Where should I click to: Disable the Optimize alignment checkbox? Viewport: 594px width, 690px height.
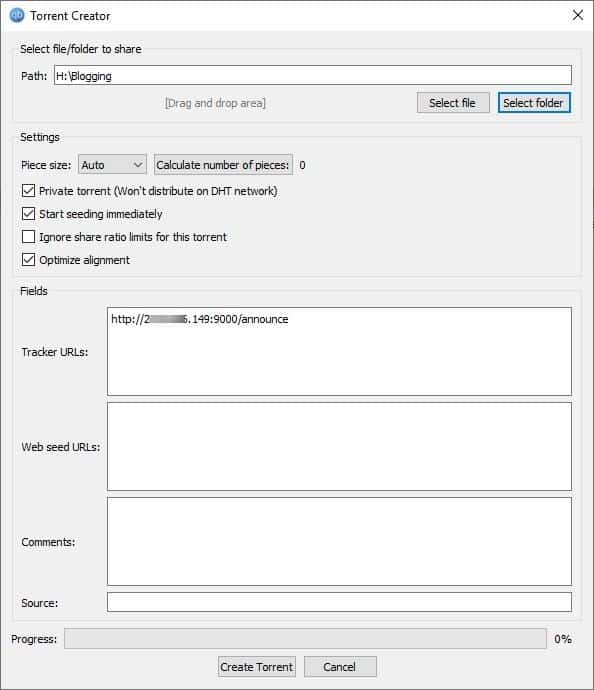point(29,260)
